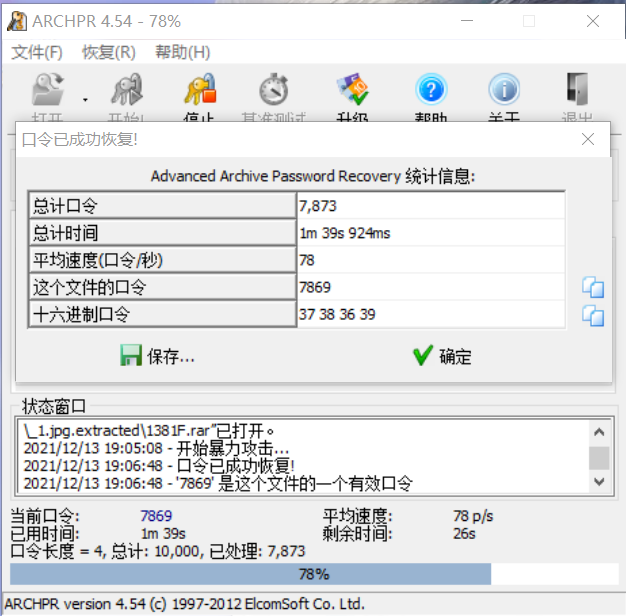
Task: Copy the file password 7869 to clipboard
Action: 593,287
